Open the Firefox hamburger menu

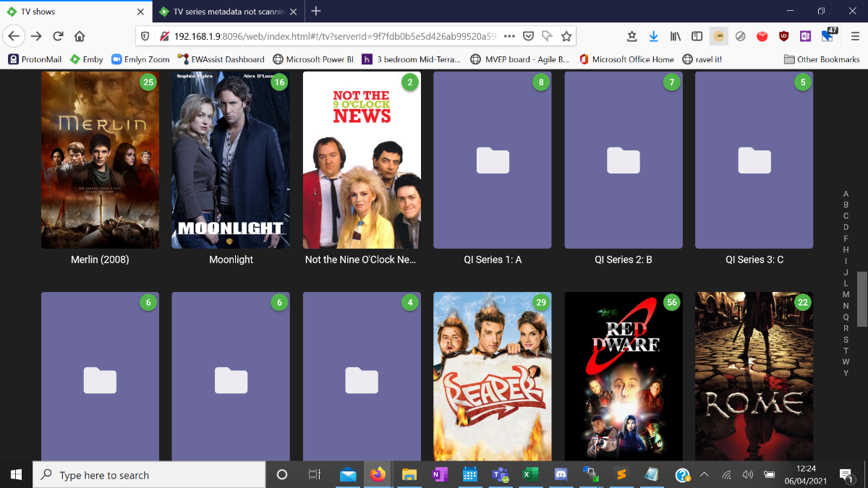pyautogui.click(x=854, y=36)
